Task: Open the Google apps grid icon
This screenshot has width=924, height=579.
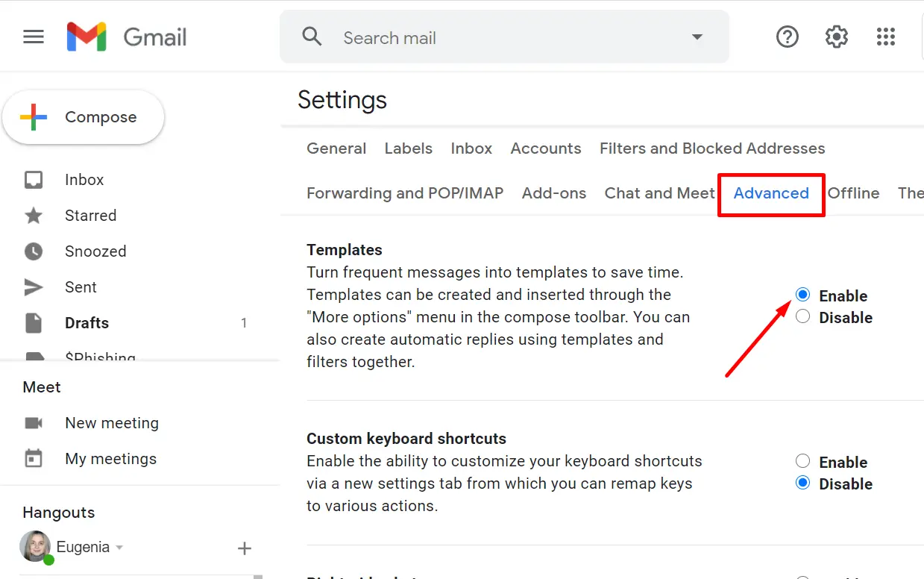Action: pyautogui.click(x=886, y=37)
